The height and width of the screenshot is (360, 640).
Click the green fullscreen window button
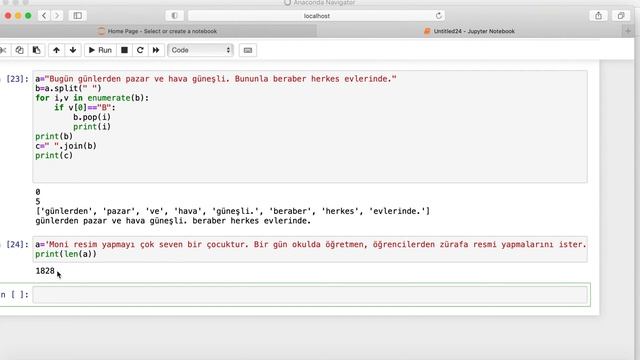[x=28, y=16]
